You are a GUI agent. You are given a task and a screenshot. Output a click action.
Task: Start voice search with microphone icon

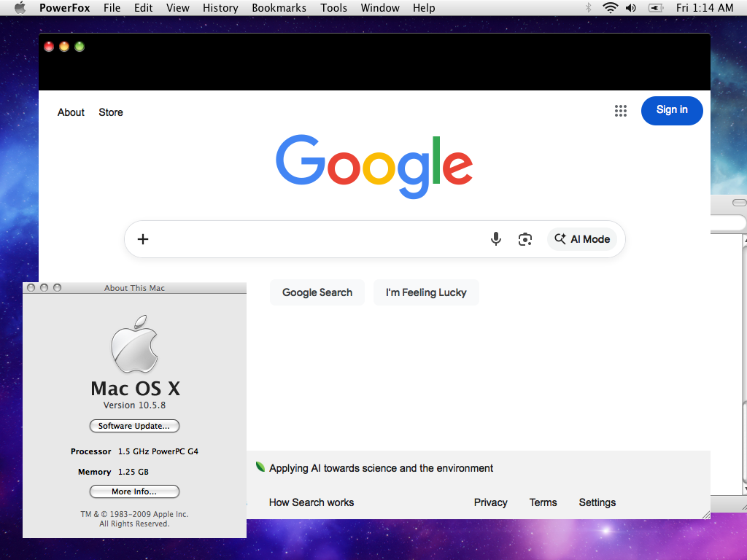tap(496, 239)
